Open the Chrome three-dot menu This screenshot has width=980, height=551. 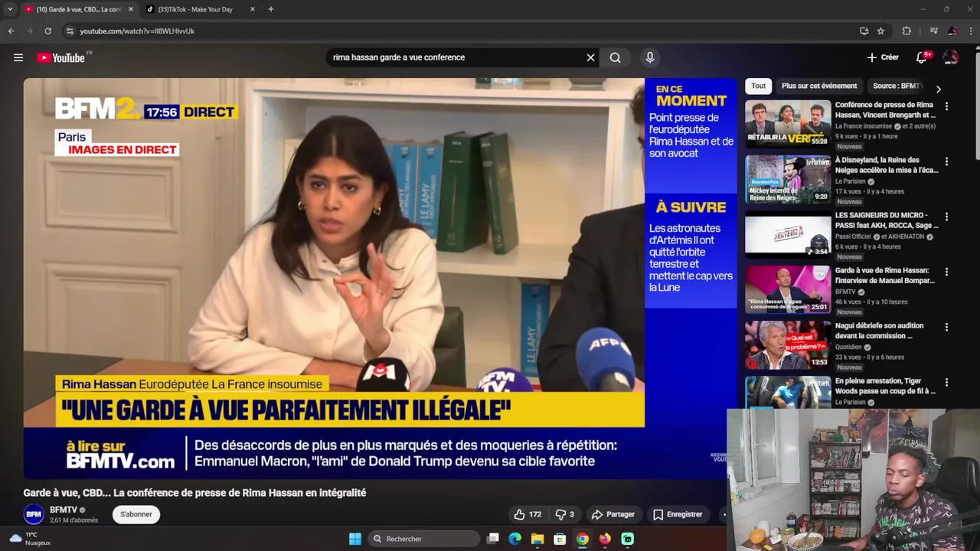(970, 31)
